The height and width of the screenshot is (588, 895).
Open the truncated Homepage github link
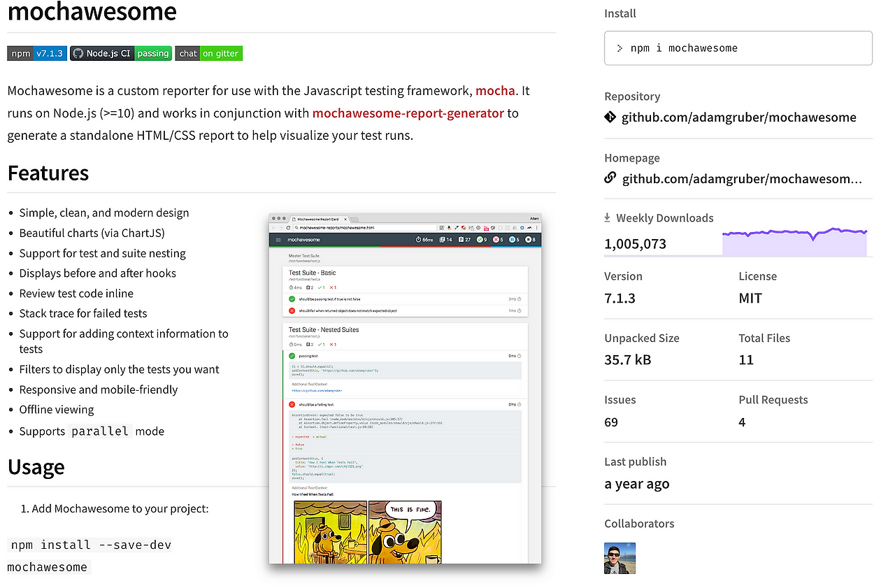(742, 179)
